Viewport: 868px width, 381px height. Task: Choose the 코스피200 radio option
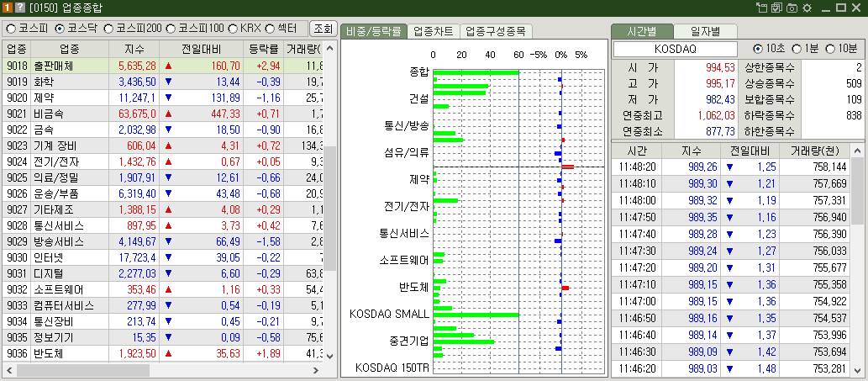click(108, 29)
